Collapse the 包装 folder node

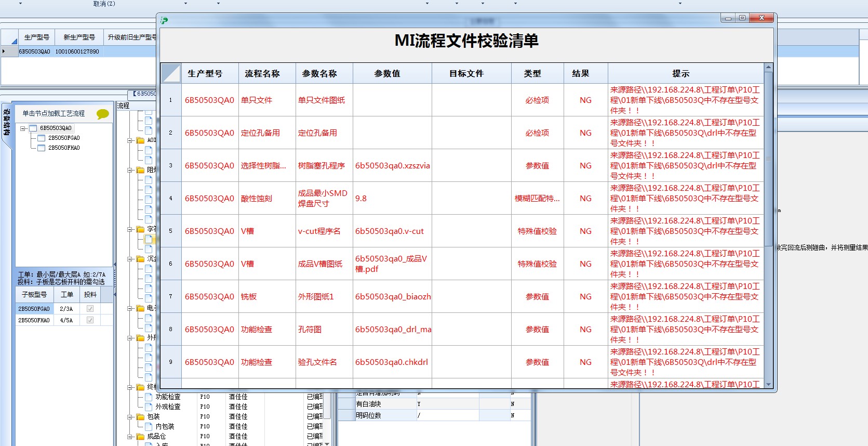130,417
